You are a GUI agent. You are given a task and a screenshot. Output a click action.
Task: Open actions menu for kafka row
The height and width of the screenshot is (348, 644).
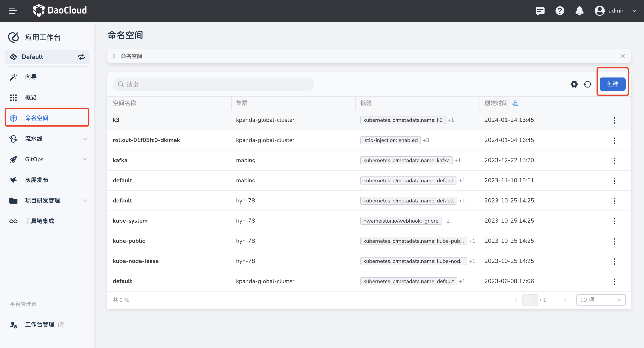point(614,161)
